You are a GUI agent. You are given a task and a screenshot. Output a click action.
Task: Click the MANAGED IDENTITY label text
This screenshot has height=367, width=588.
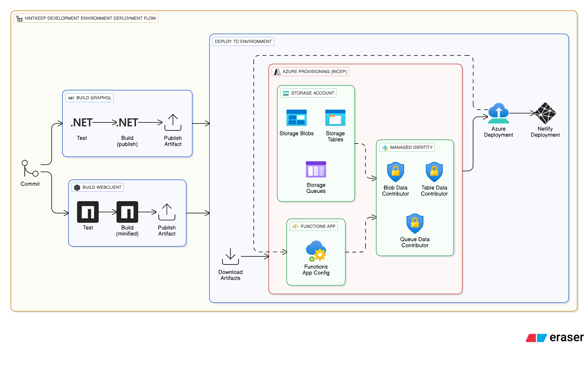pos(411,147)
